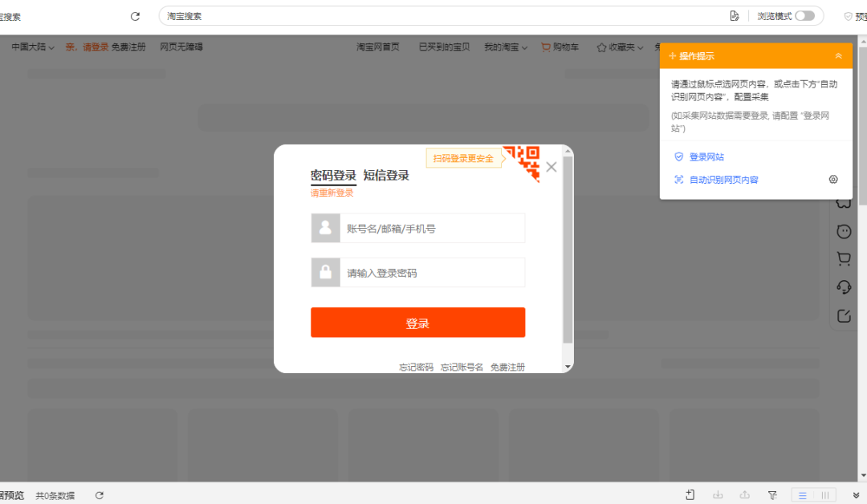Toggle the 浏览模式 switch
The image size is (867, 504).
tap(804, 16)
